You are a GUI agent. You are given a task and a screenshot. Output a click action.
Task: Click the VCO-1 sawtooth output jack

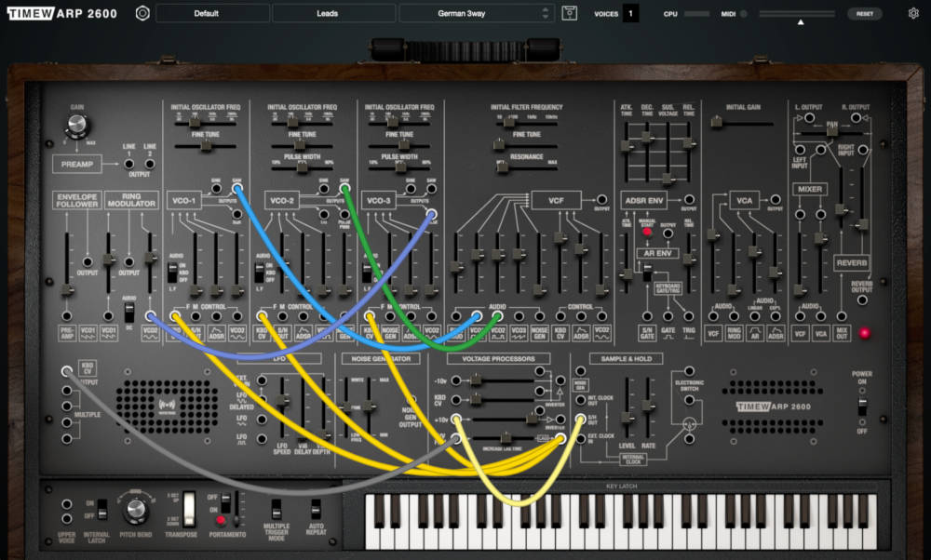(237, 189)
